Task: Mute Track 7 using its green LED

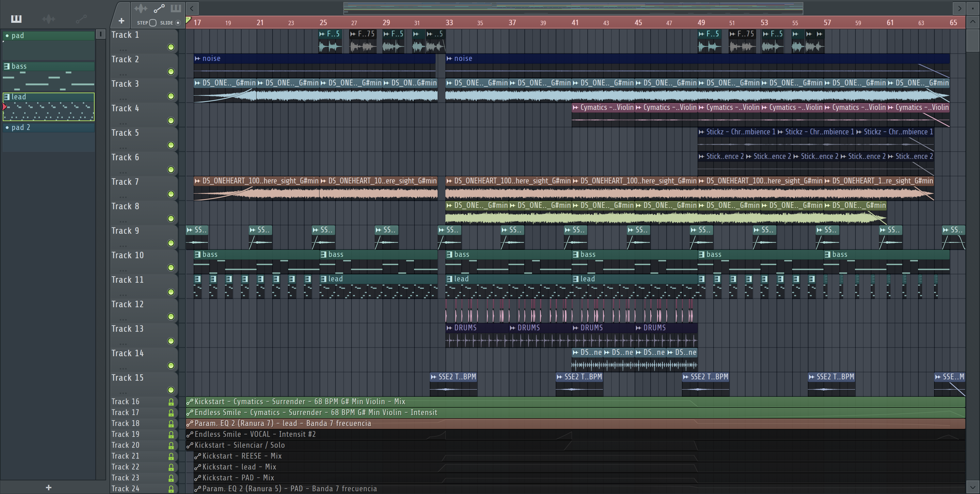Action: tap(171, 194)
